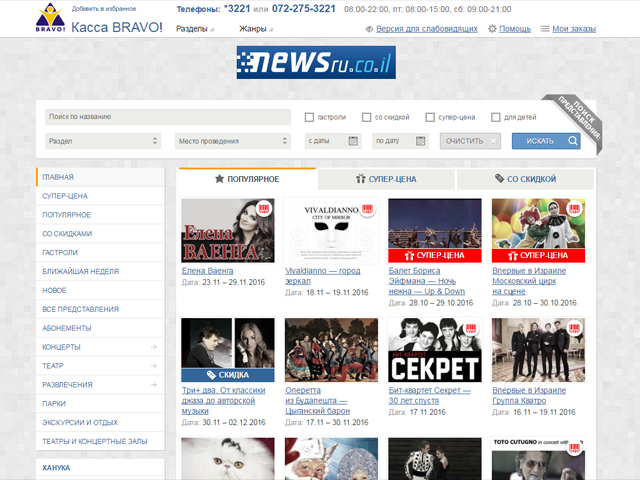The image size is (640, 480).
Task: Click the Касса BRAVO! site title
Action: pyautogui.click(x=117, y=27)
